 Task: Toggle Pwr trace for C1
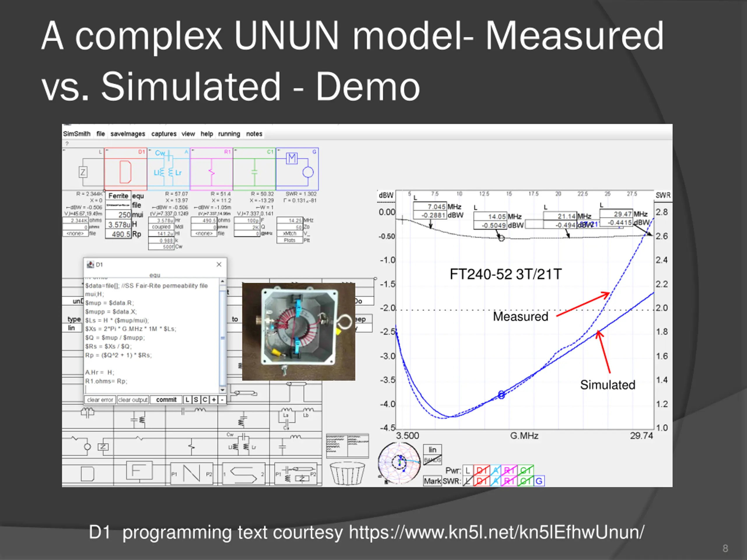[x=526, y=470]
